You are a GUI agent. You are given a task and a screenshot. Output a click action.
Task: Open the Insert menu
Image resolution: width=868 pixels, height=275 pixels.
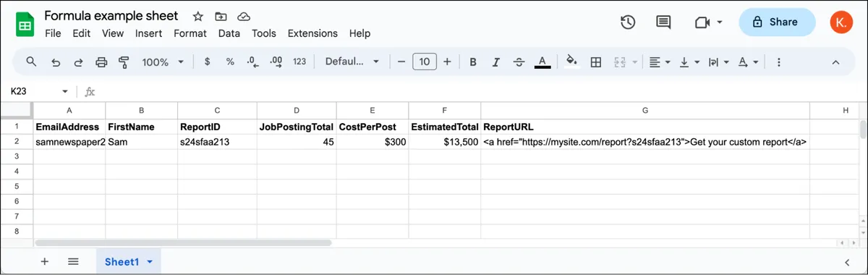148,33
